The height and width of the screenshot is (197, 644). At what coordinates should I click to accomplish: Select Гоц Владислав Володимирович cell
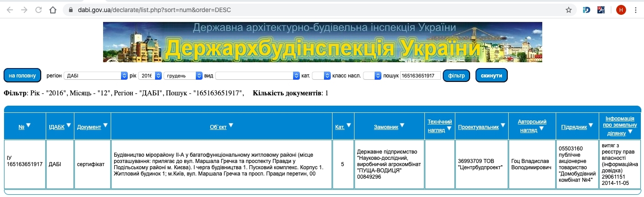pyautogui.click(x=532, y=164)
